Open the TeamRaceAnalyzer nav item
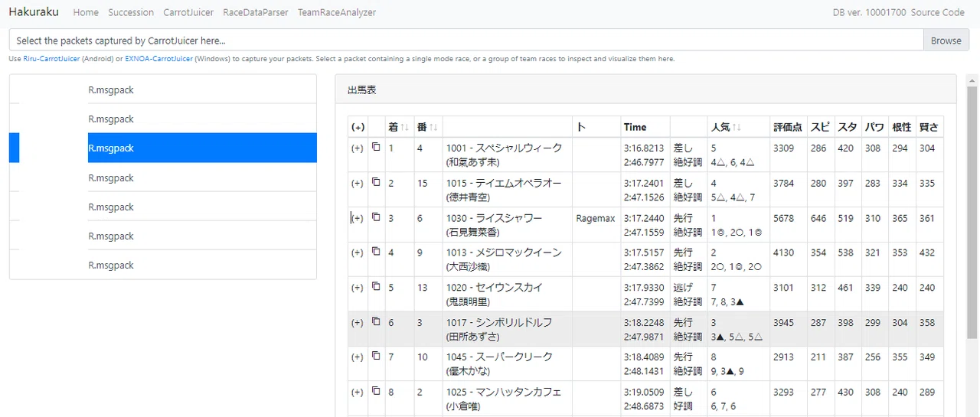 tap(337, 12)
